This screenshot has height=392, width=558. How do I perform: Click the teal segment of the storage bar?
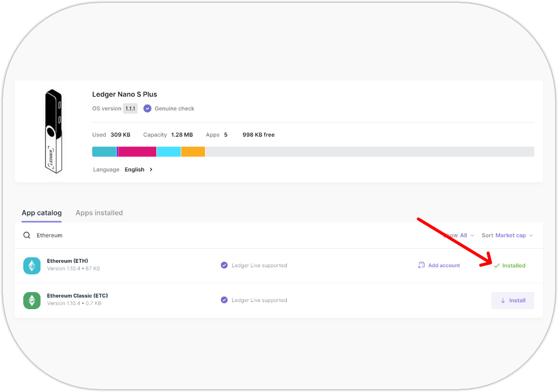tap(104, 152)
